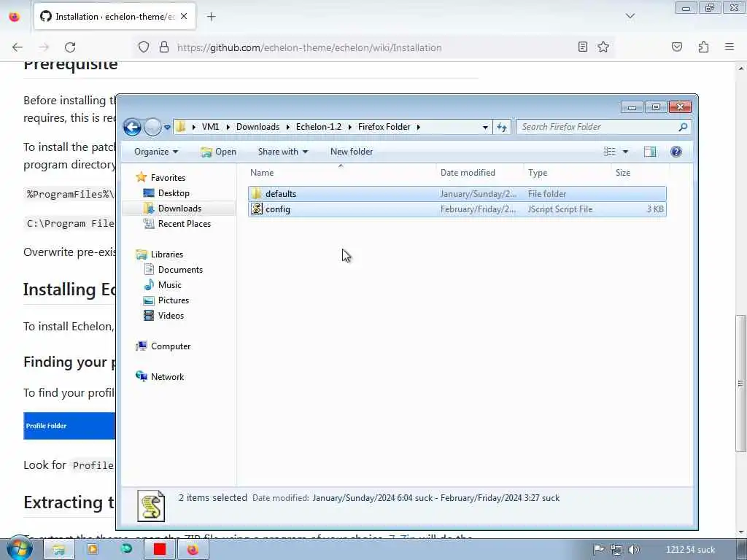Click the Explorer forward navigation button
747x560 pixels.
click(x=152, y=127)
